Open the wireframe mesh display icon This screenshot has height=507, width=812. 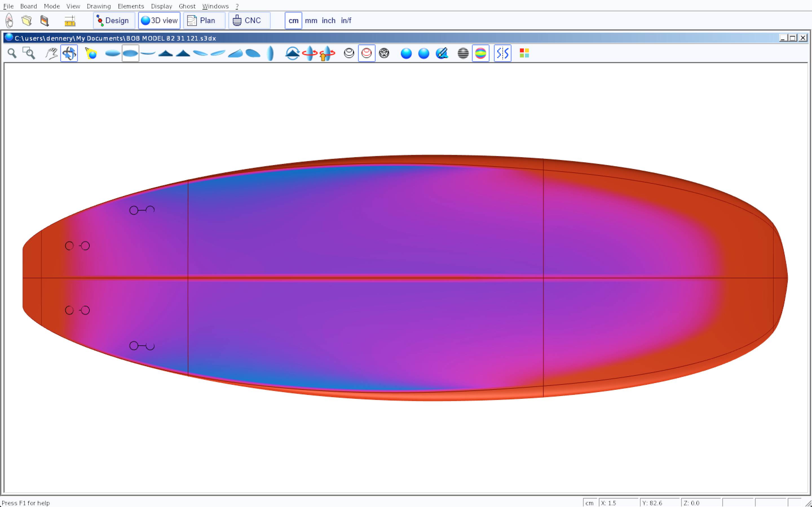pos(384,53)
